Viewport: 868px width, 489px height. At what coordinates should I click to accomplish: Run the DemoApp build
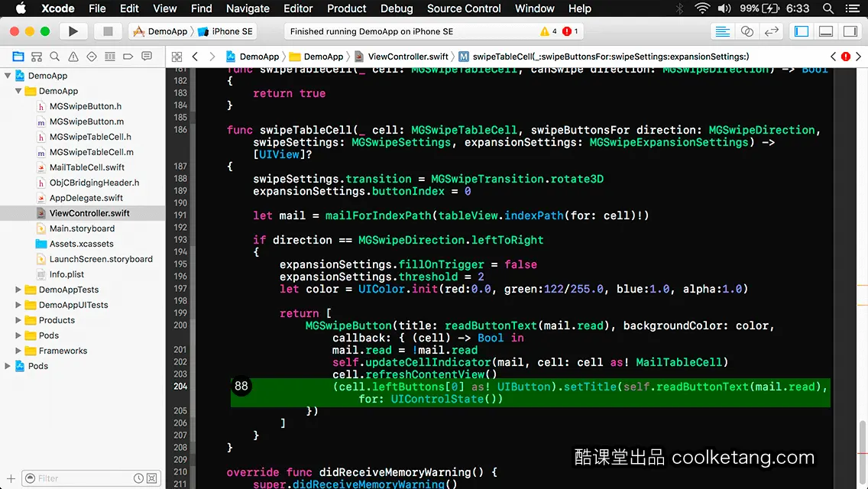[73, 31]
